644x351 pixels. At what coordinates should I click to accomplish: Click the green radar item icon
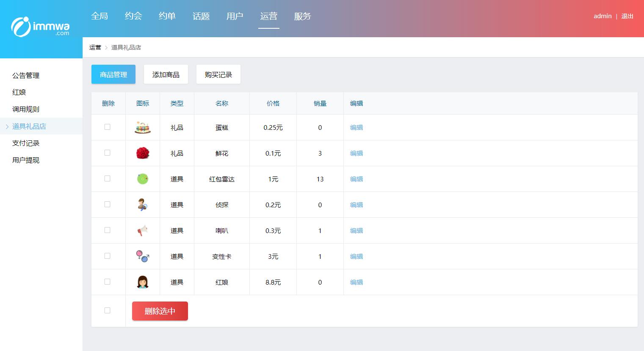point(143,179)
